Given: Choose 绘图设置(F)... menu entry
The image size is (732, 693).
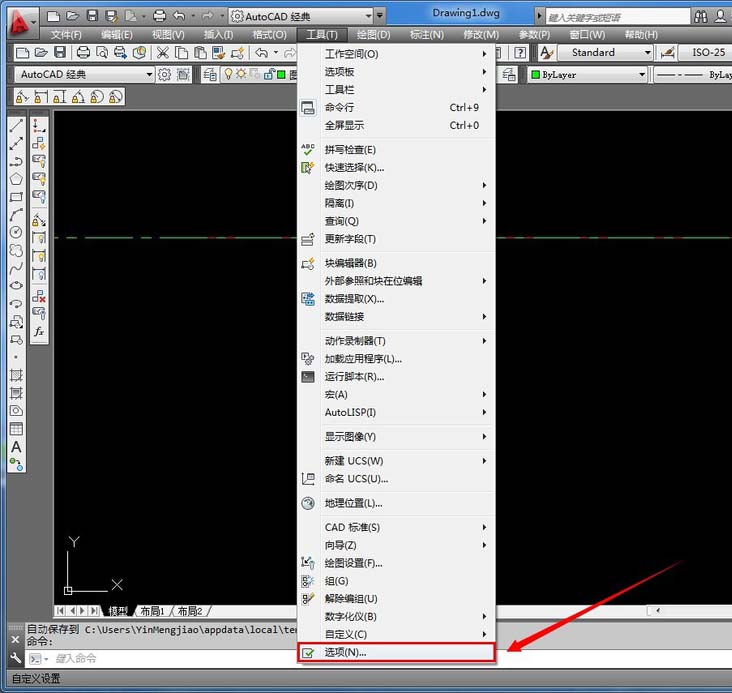Looking at the screenshot, I should (x=396, y=563).
